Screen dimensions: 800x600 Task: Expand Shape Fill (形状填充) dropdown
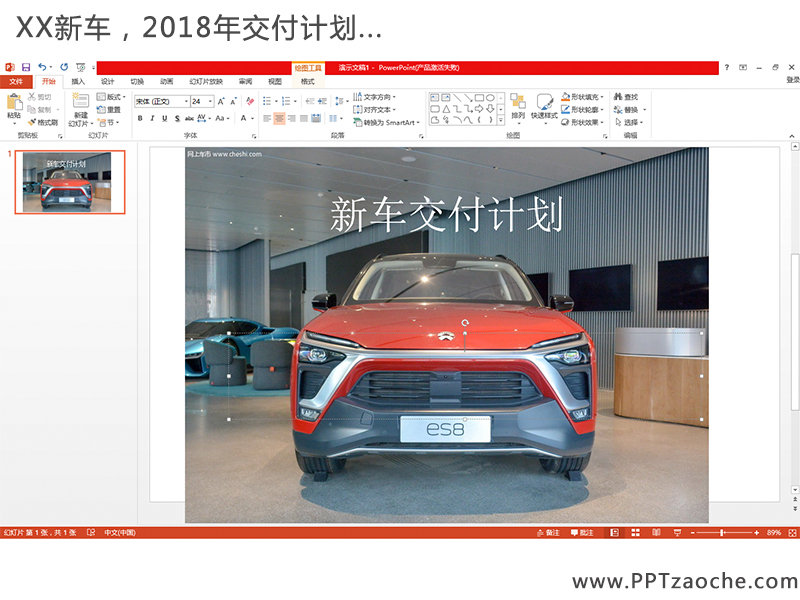pyautogui.click(x=582, y=97)
